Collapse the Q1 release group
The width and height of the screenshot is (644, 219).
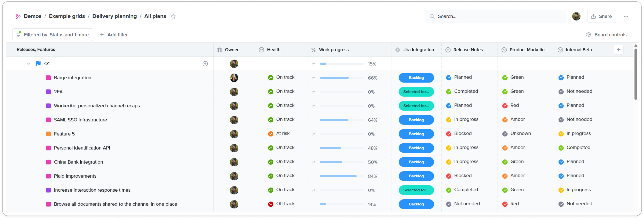point(28,64)
